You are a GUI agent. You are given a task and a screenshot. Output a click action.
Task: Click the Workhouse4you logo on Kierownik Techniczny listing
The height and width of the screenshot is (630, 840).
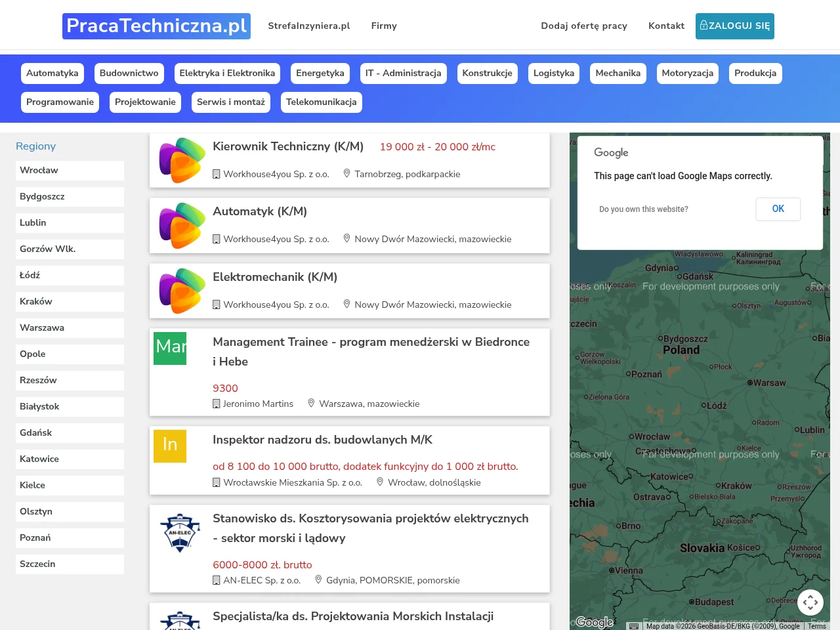182,160
